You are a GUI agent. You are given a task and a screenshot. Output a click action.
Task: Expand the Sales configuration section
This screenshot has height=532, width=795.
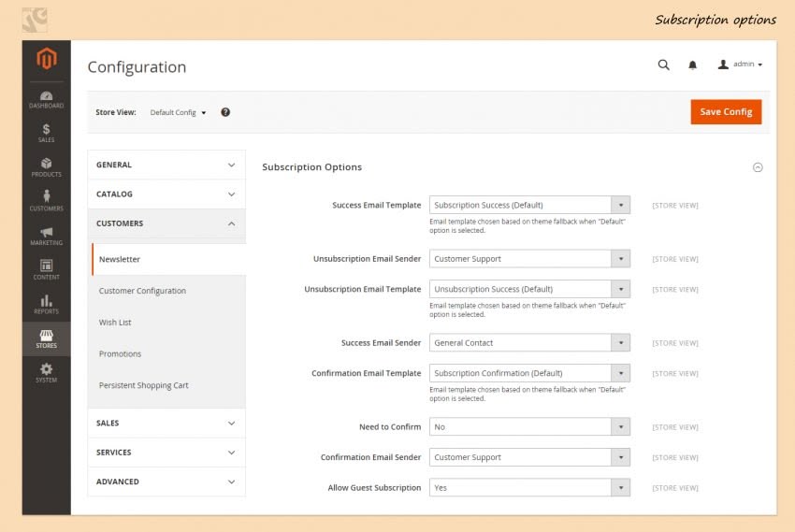[166, 423]
